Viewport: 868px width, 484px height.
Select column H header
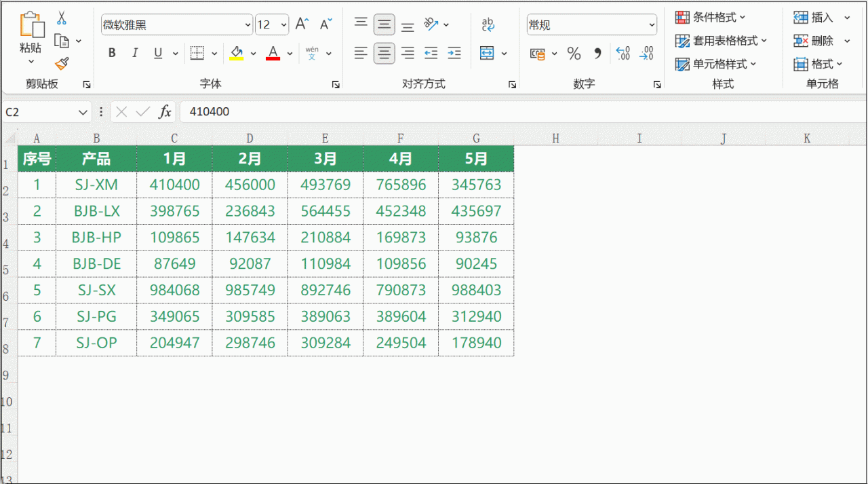pyautogui.click(x=555, y=138)
